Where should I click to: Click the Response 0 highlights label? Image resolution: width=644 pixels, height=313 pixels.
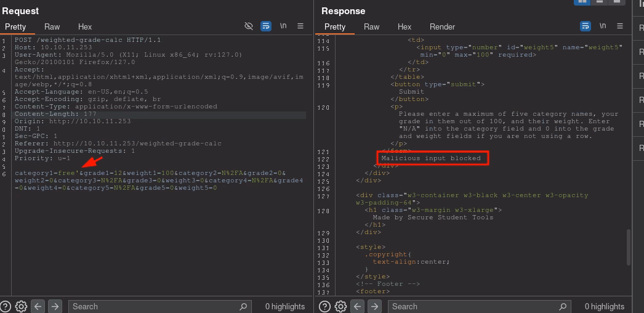pyautogui.click(x=605, y=306)
